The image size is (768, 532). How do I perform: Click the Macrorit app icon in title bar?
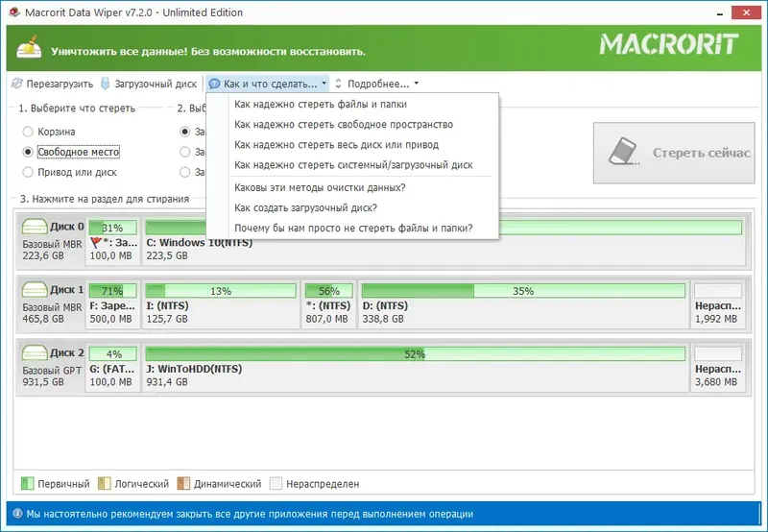pos(14,12)
